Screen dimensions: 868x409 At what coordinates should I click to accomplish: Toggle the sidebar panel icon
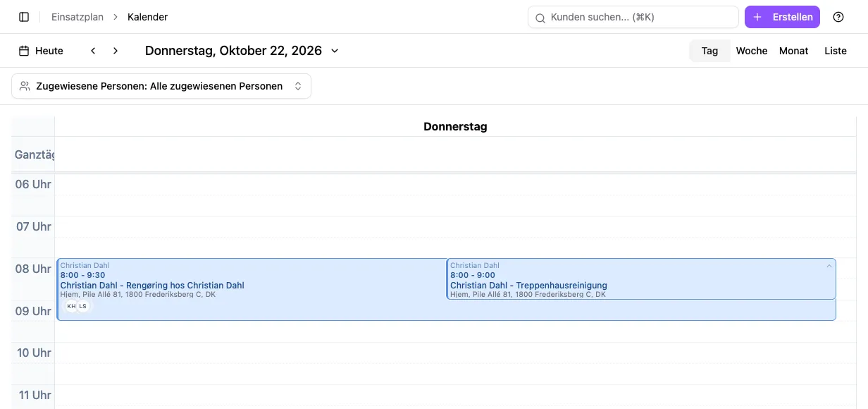(24, 17)
